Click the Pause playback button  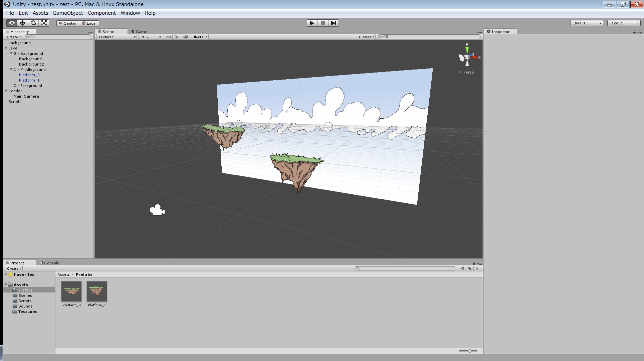coord(323,23)
